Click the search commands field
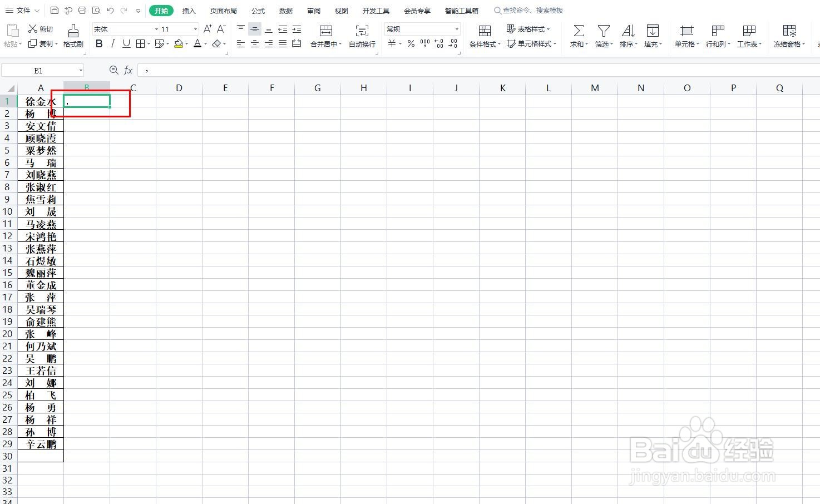The width and height of the screenshot is (820, 504). (x=528, y=11)
